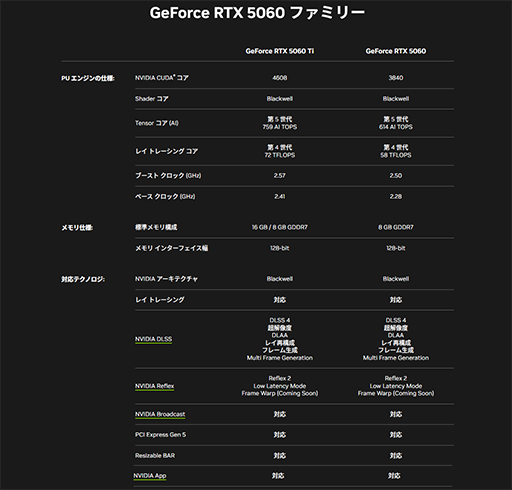Open the NVIDIA App link
Screen dimensions: 512x490
pyautogui.click(x=150, y=476)
